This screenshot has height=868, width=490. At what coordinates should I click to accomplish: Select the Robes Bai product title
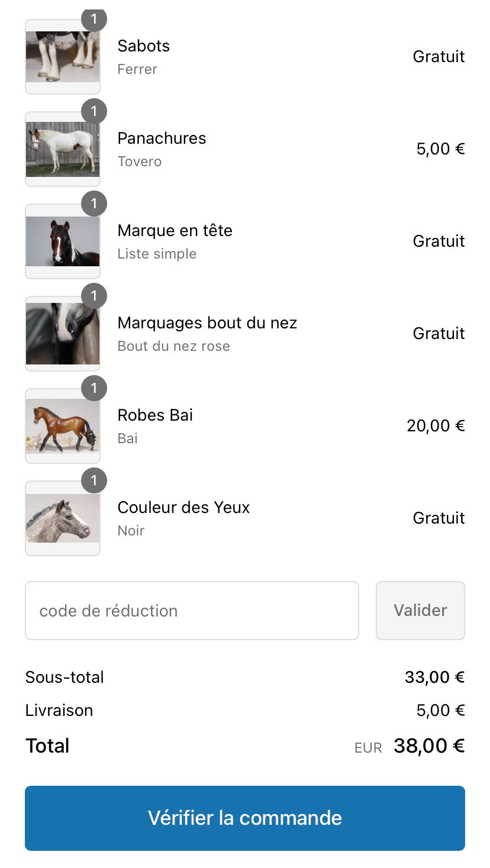click(x=155, y=415)
